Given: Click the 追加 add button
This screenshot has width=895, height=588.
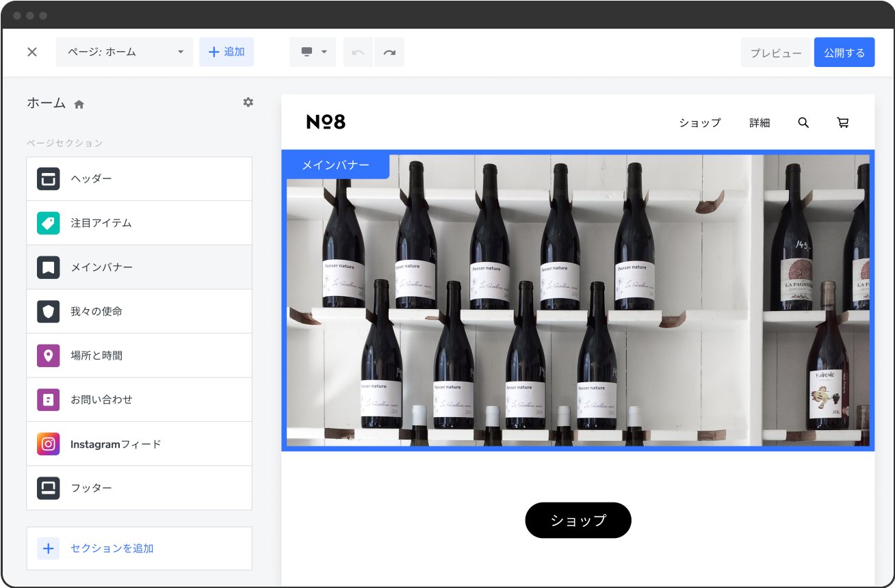Looking at the screenshot, I should (226, 52).
